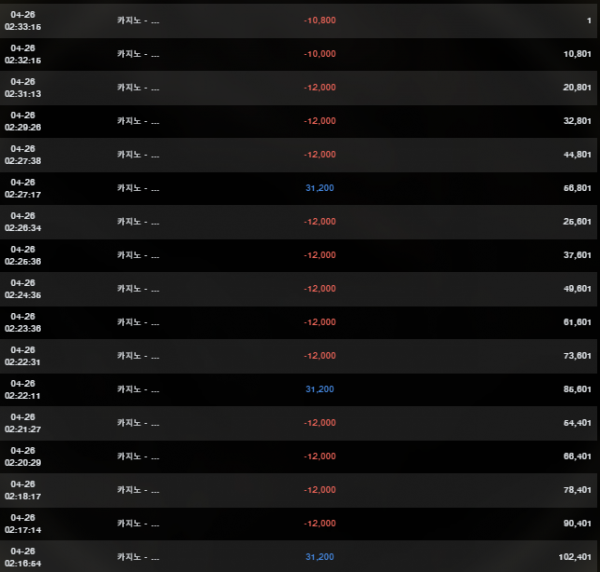Screen dimensions: 600x572
Task: Open the 카지노 description in the 02:33:16 row
Action: click(x=138, y=20)
